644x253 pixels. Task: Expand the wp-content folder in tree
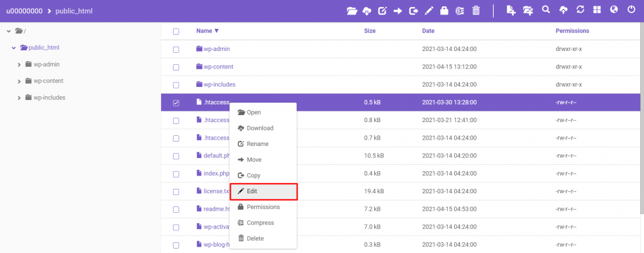[19, 82]
